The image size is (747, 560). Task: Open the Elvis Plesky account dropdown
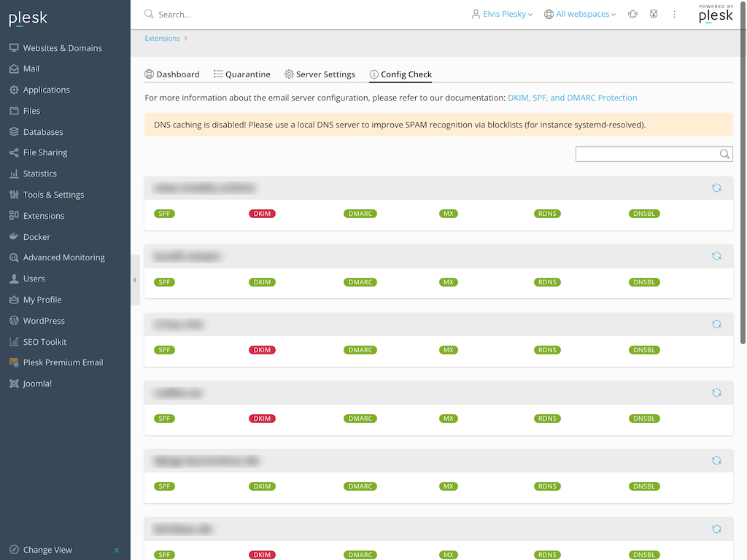coord(502,13)
